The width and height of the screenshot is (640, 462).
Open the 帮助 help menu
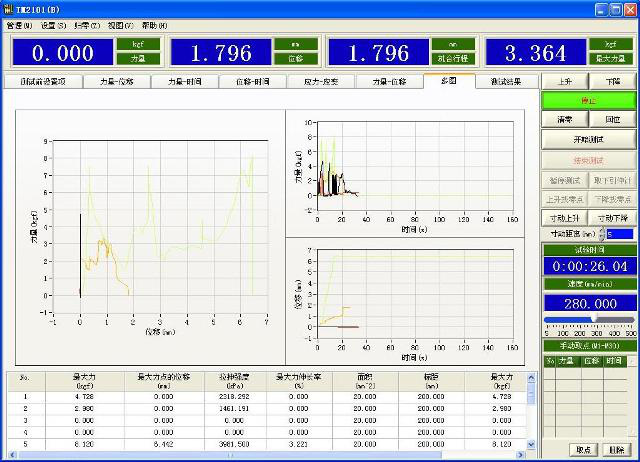(154, 25)
